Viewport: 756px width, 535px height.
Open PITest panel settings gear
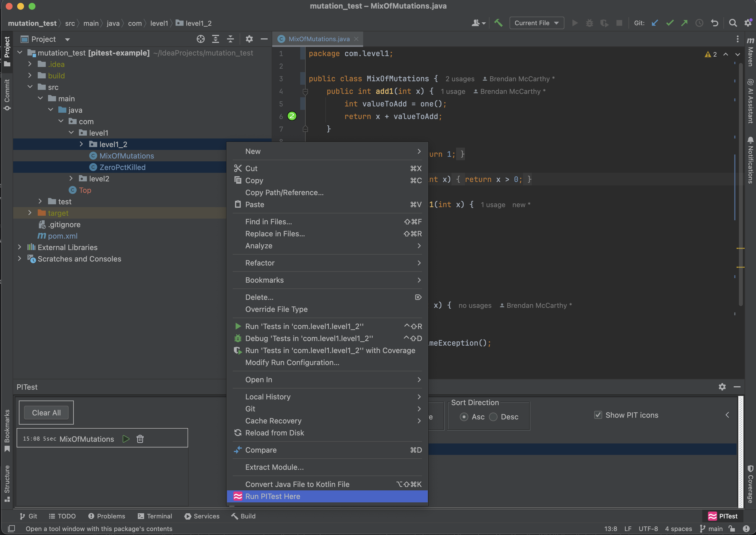722,387
